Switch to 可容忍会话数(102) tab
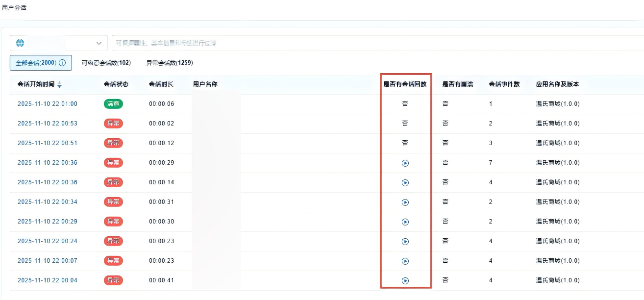 pyautogui.click(x=106, y=63)
